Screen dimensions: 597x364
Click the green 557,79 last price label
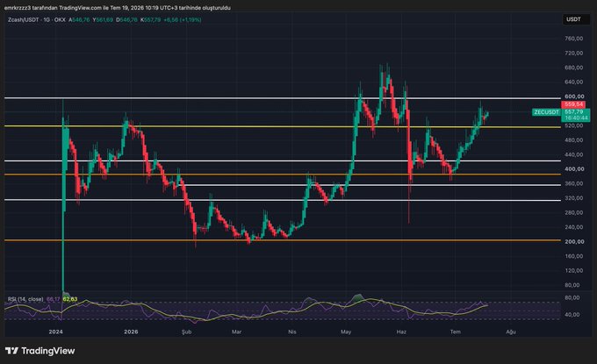point(574,111)
